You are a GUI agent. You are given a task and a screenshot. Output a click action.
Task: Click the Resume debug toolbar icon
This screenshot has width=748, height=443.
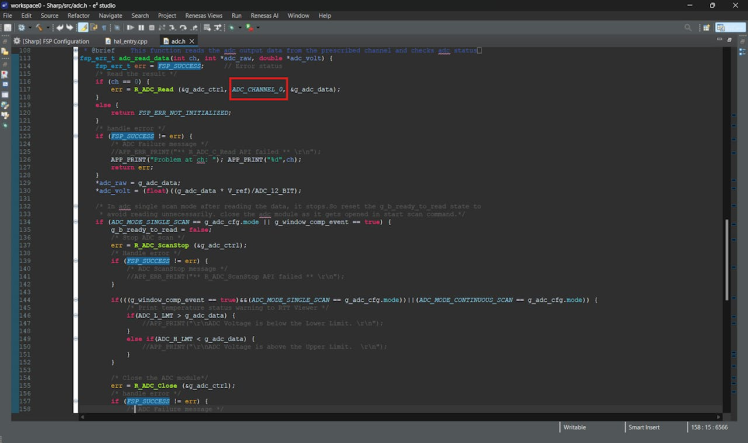coord(130,28)
